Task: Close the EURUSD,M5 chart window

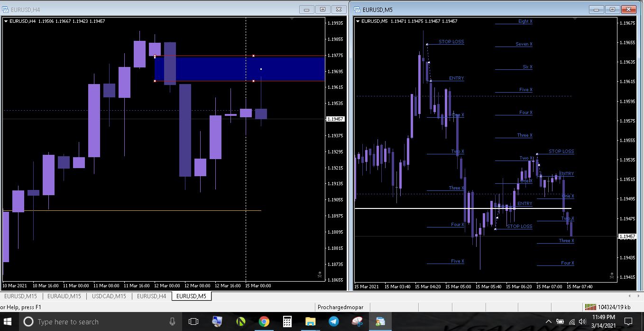Action: point(628,9)
